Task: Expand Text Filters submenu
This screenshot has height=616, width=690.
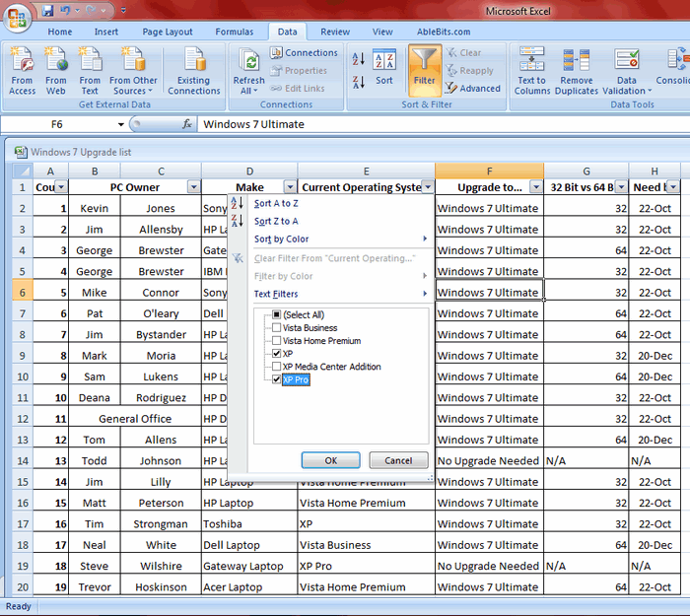Action: 425,294
